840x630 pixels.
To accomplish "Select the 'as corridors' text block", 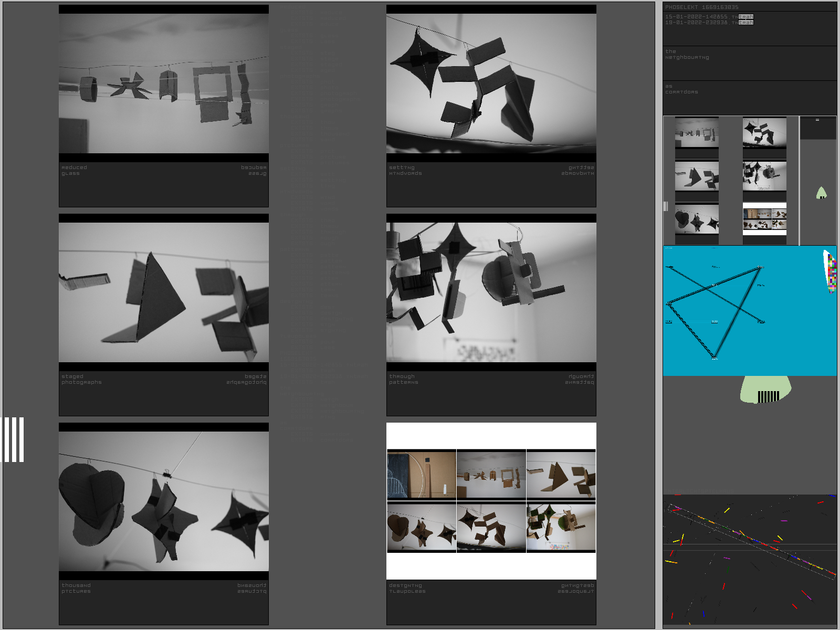I will pyautogui.click(x=681, y=89).
